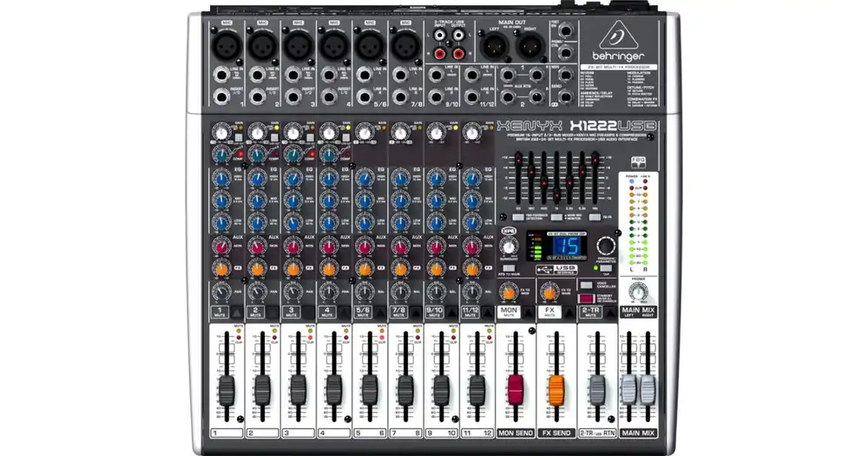Click the FX send jack
The height and width of the screenshot is (456, 868).
pos(565,97)
